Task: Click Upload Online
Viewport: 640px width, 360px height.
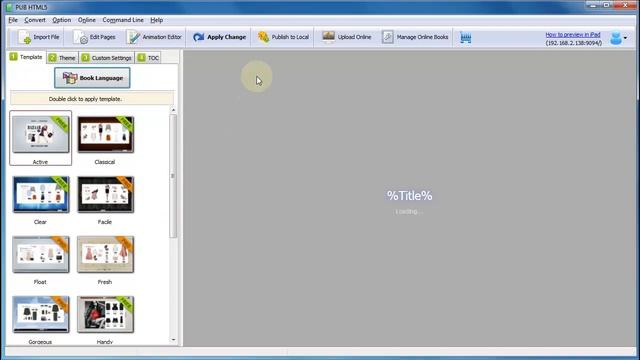Action: (x=347, y=37)
